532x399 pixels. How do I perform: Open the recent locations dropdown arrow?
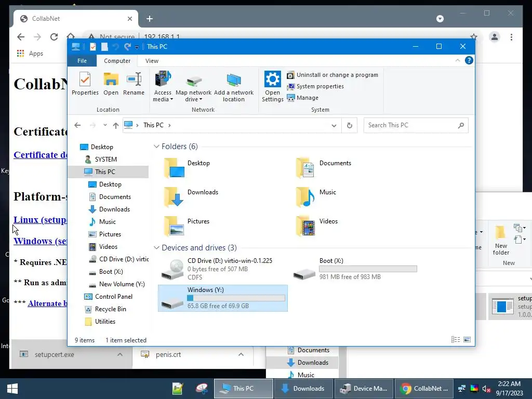105,125
